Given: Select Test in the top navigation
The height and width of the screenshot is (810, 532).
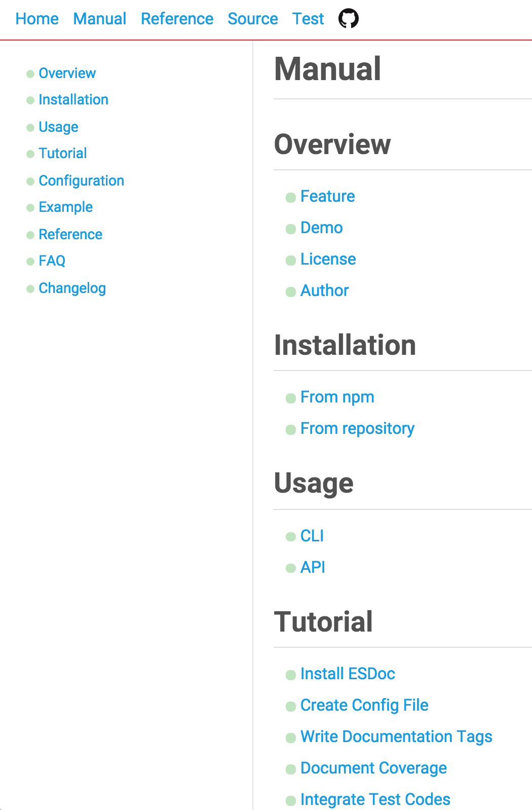Looking at the screenshot, I should pyautogui.click(x=308, y=19).
